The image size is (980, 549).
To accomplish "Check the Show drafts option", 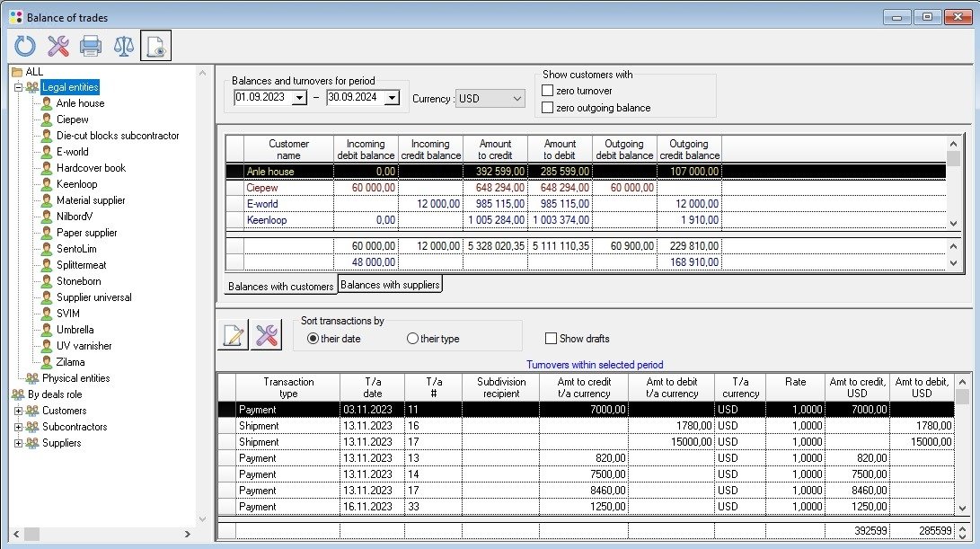I will 551,339.
